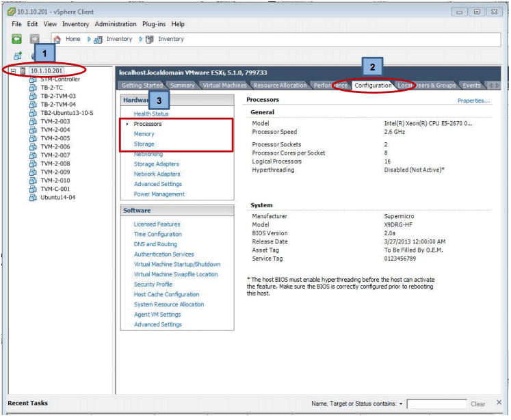Image resolution: width=511 pixels, height=420 pixels.
Task: Select the TVM-2-006 virtual machine
Action: tap(55, 147)
